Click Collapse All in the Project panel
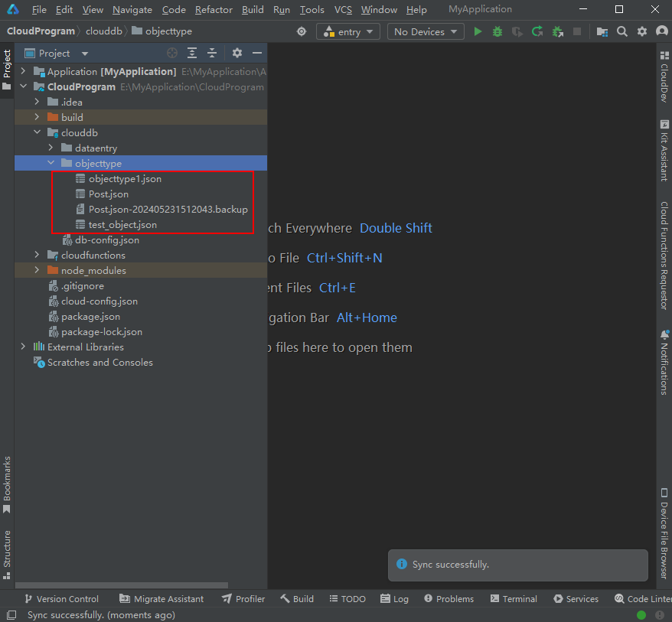This screenshot has height=622, width=672. coord(212,53)
